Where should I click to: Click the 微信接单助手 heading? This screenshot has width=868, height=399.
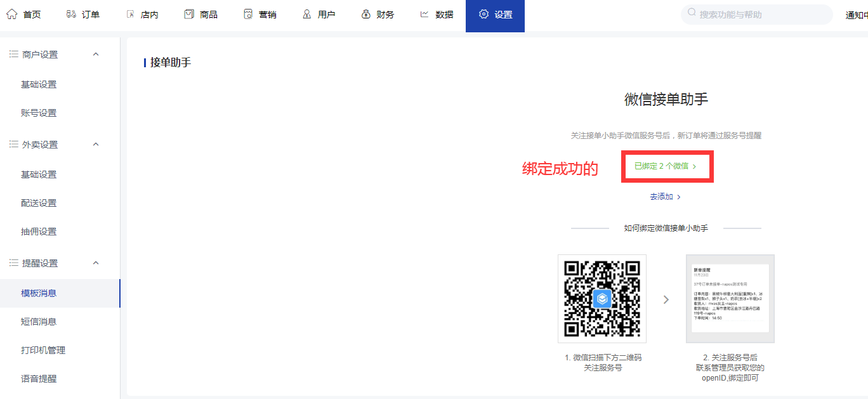[666, 99]
